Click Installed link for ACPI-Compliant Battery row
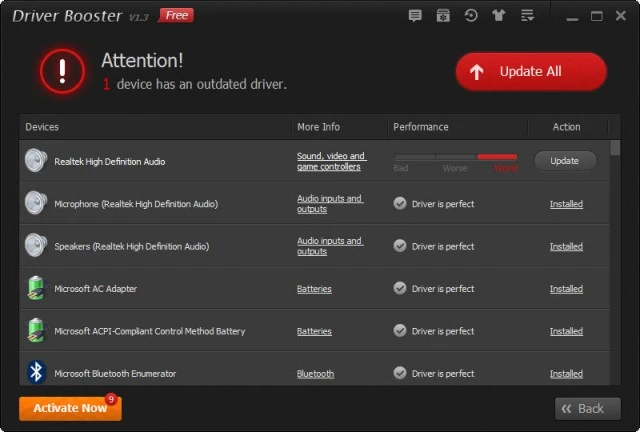 click(566, 332)
